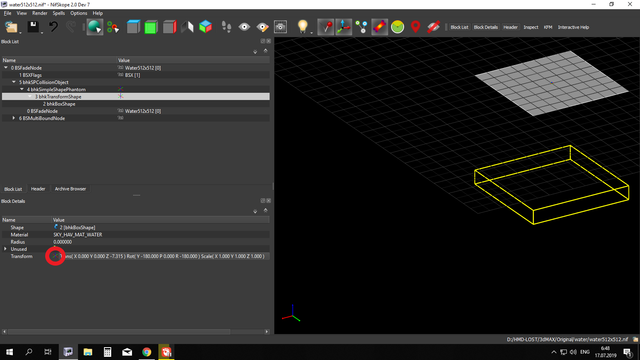
Task: Take a viewport screenshot
Action: [x=280, y=27]
